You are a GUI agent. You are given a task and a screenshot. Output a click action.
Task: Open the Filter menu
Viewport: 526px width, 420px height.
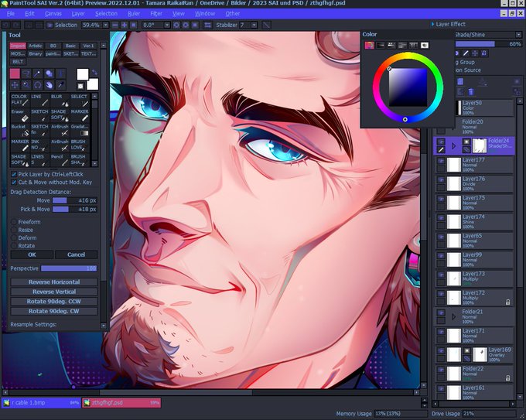156,14
